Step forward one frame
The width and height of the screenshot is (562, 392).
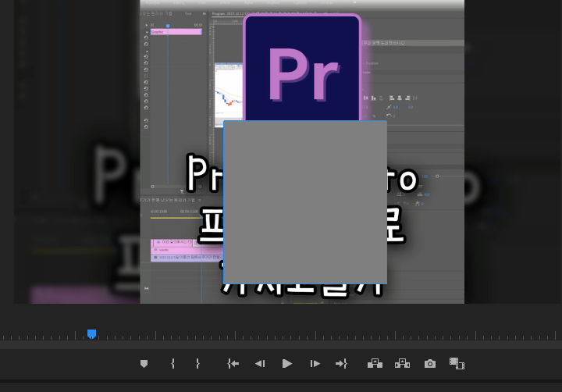click(x=315, y=364)
